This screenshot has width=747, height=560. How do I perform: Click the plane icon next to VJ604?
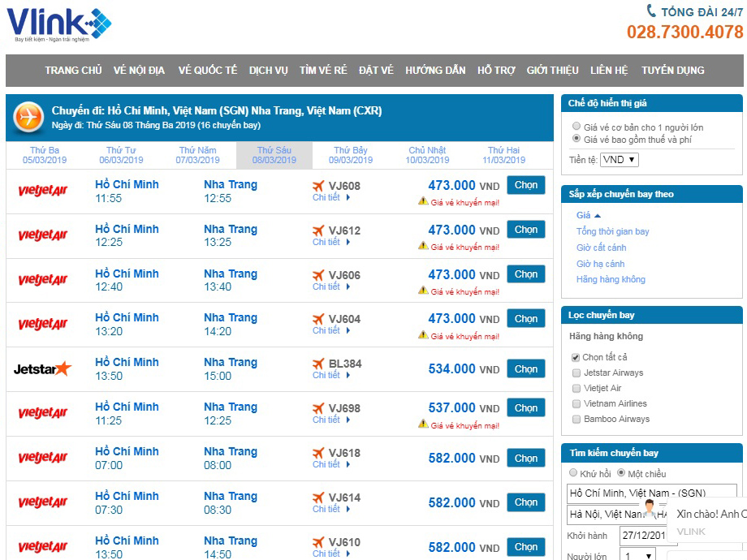coord(318,319)
